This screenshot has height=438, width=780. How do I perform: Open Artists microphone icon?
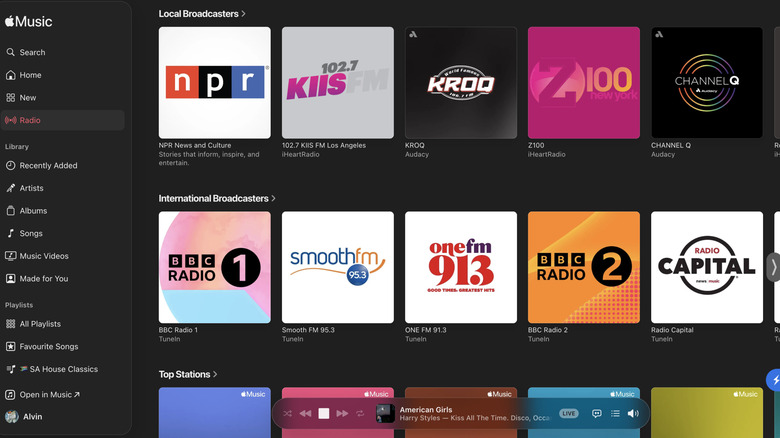click(x=10, y=188)
